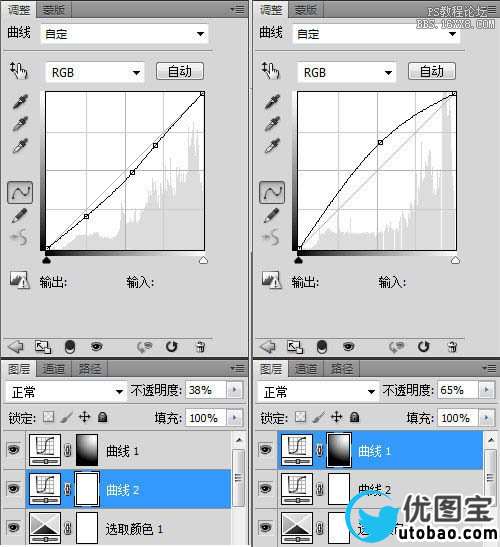Toggle visibility of 选取颜色 1 layer on left
The width and height of the screenshot is (500, 547).
[x=13, y=527]
